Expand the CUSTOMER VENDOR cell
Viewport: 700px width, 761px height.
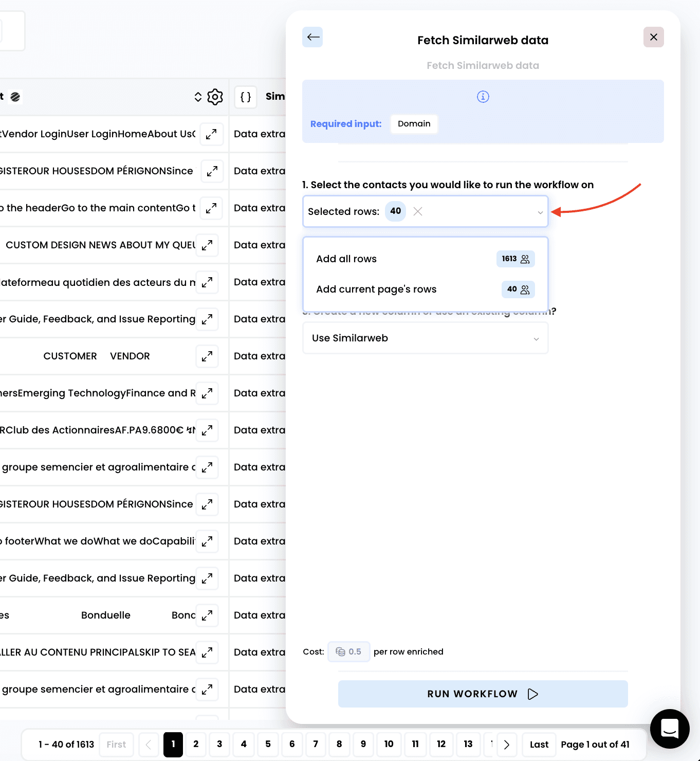tap(207, 356)
